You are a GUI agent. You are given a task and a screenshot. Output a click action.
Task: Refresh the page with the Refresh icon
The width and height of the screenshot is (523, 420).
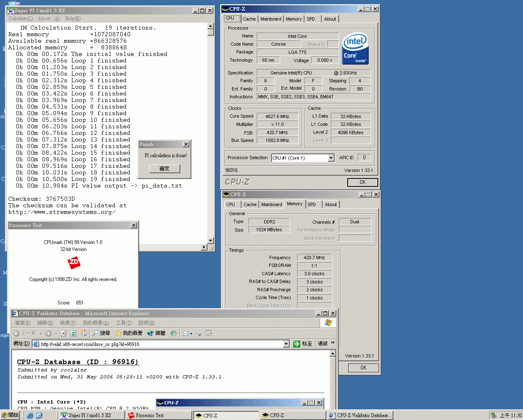coord(73,333)
